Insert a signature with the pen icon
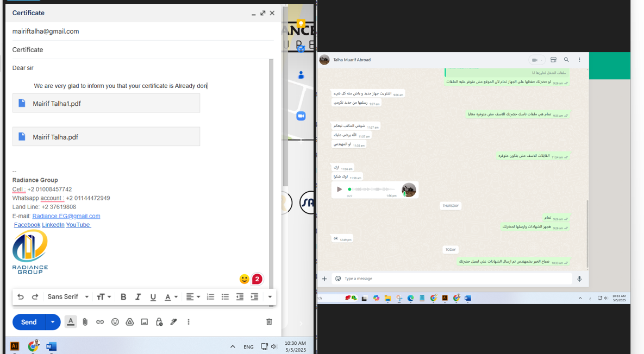The width and height of the screenshot is (644, 354). click(x=174, y=322)
